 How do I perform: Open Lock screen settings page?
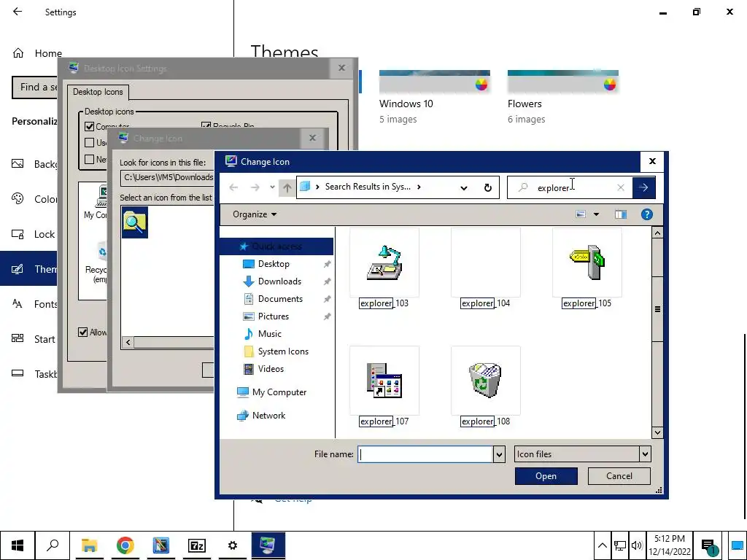34,234
